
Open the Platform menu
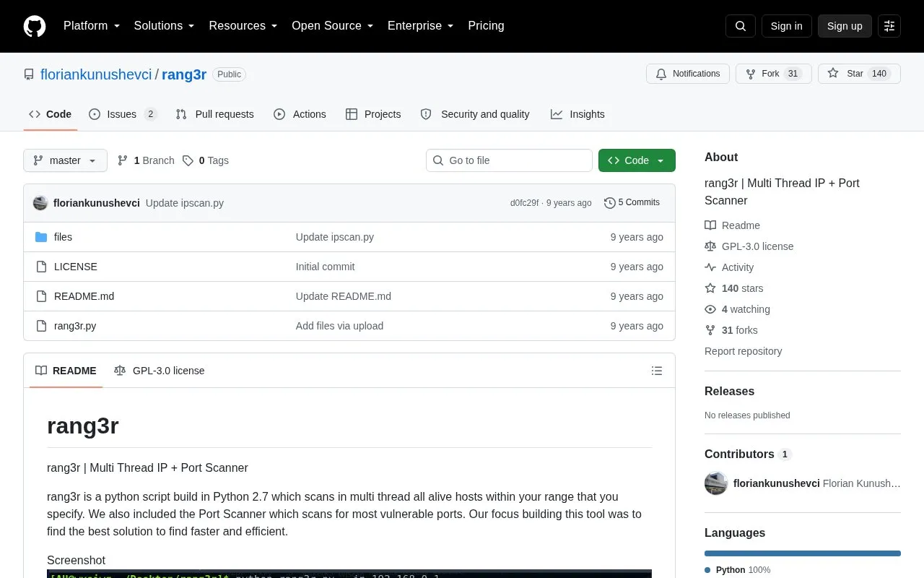click(x=92, y=26)
